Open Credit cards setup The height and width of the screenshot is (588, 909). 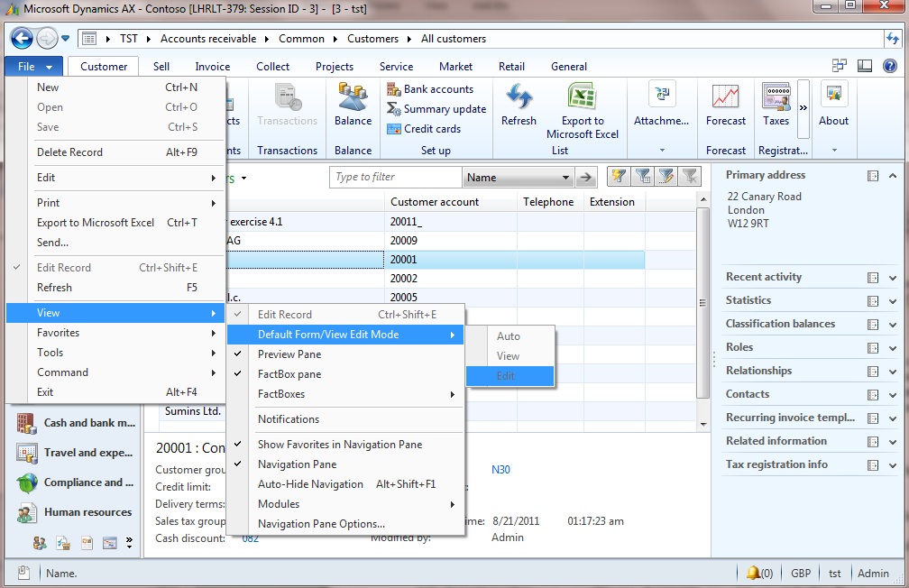click(424, 129)
